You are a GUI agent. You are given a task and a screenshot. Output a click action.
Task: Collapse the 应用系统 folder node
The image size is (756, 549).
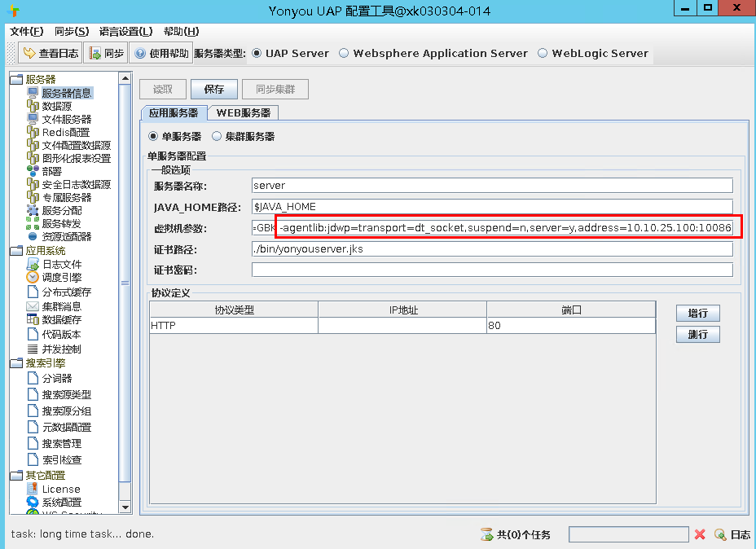(16, 250)
